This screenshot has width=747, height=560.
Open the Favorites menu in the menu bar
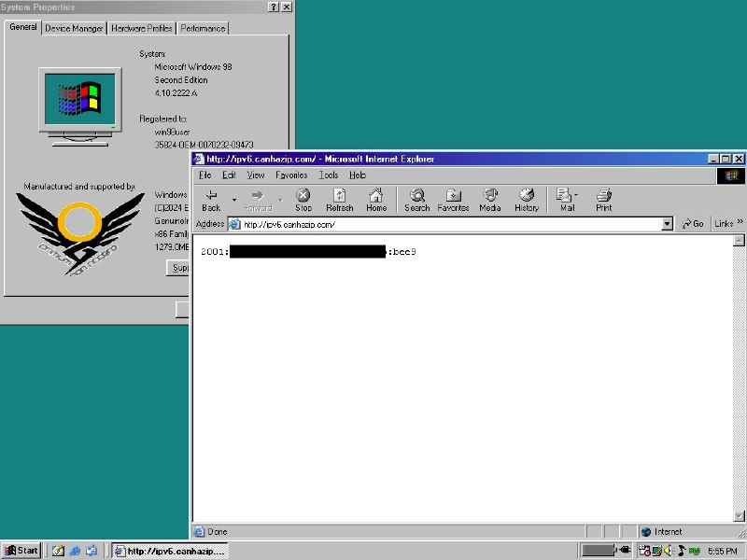pyautogui.click(x=291, y=175)
